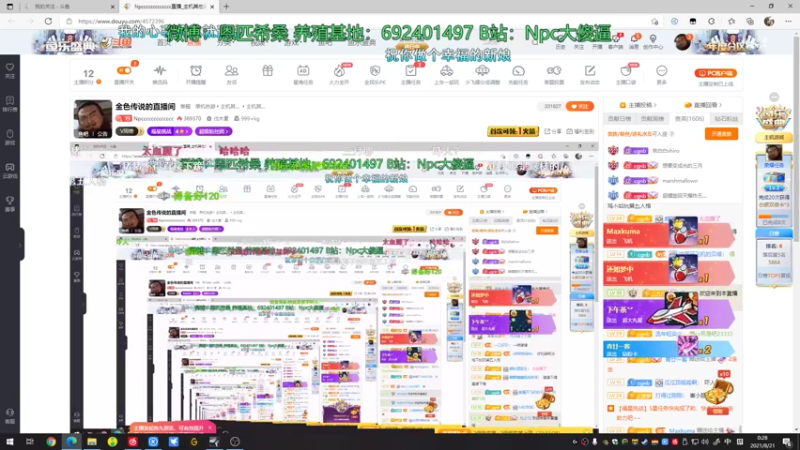The image size is (800, 450).
Task: Collapse the right floating widget with minus icon
Action: click(774, 97)
